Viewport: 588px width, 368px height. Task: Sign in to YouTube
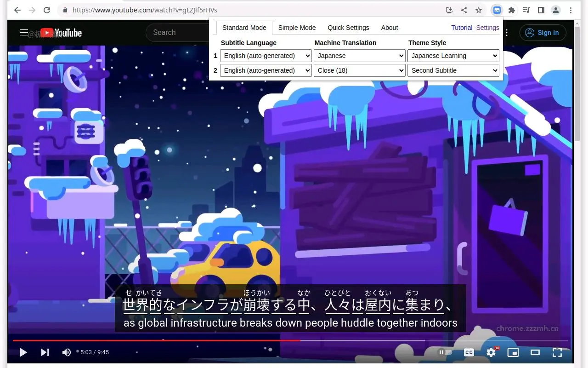[x=543, y=33]
